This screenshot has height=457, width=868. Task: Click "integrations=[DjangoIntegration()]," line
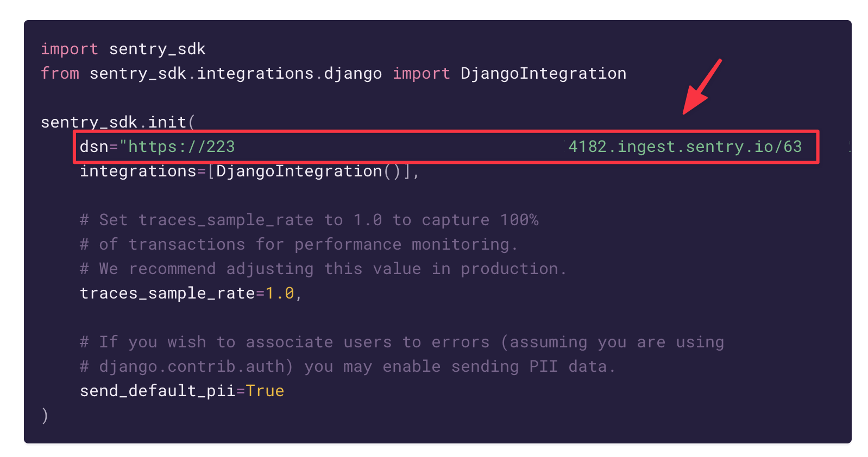249,171
